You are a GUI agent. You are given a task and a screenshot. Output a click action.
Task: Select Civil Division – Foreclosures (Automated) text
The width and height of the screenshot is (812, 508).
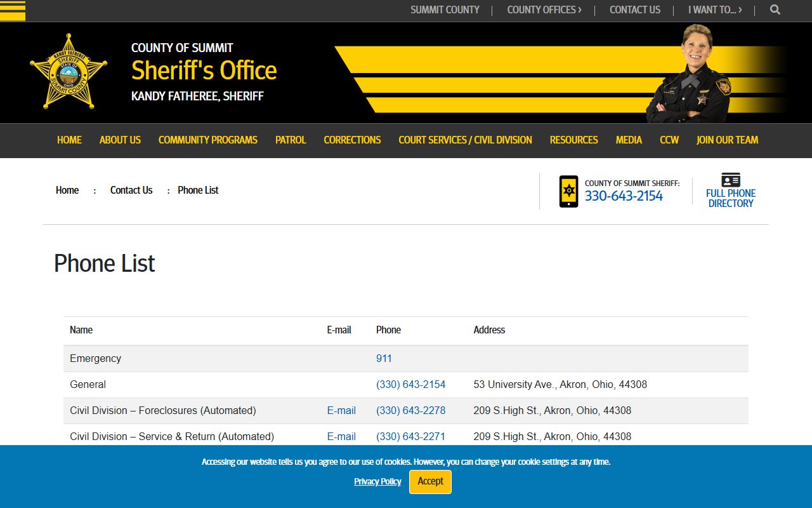tap(163, 410)
